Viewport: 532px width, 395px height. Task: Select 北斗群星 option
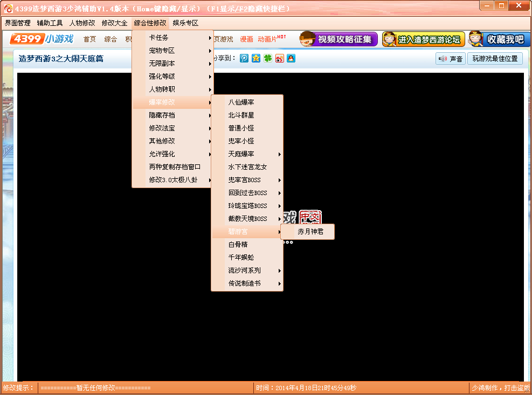coord(247,115)
